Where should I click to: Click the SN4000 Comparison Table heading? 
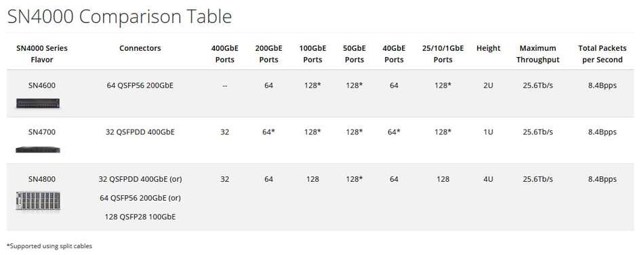click(x=119, y=17)
